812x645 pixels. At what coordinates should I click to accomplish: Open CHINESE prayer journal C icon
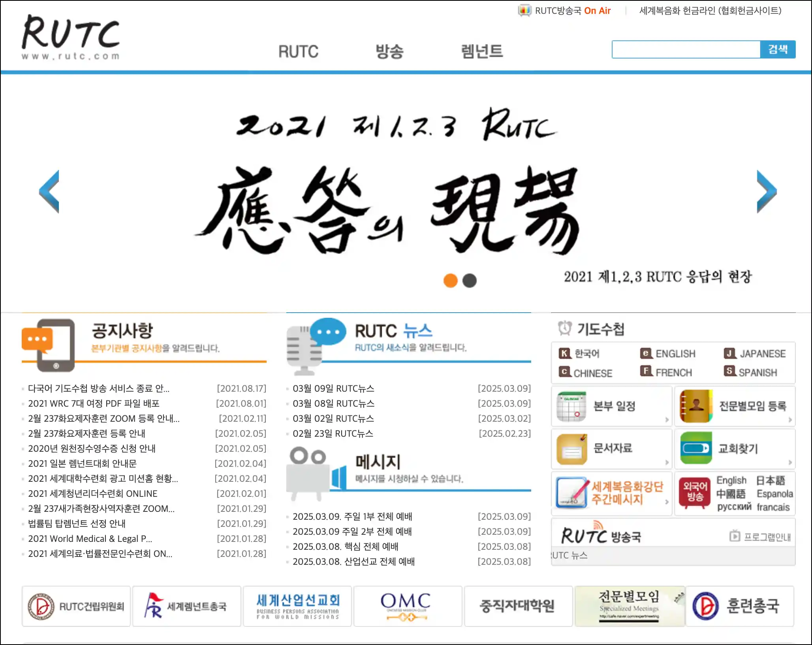pyautogui.click(x=565, y=372)
